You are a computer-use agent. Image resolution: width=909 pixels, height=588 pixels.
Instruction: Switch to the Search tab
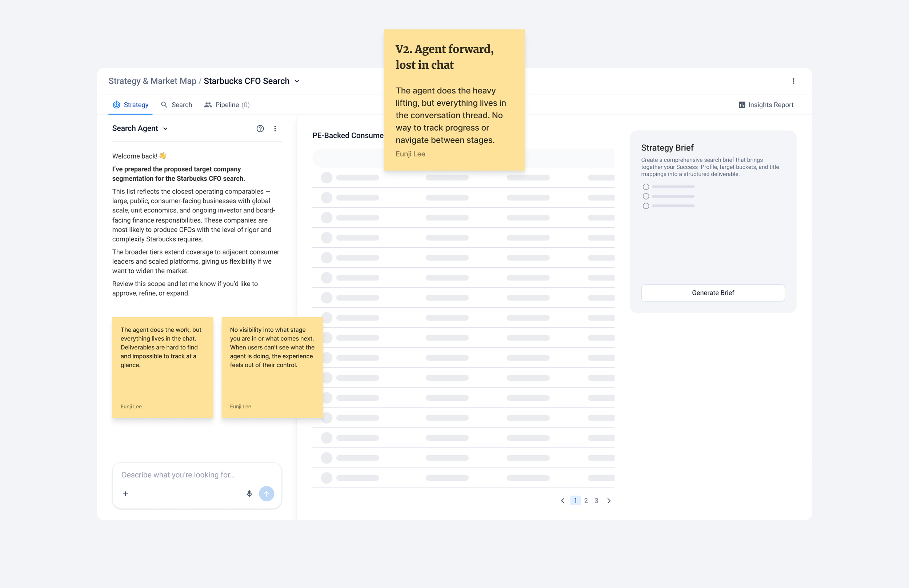point(176,105)
